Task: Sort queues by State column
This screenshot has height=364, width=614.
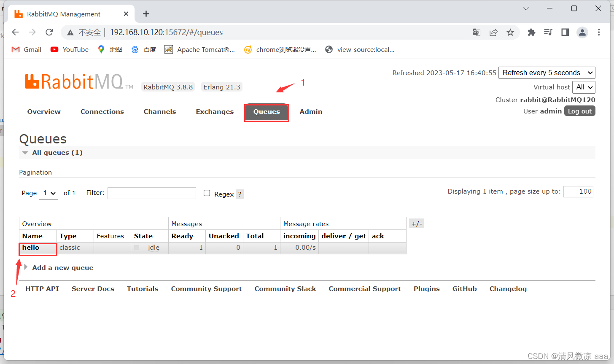Action: pyautogui.click(x=143, y=236)
